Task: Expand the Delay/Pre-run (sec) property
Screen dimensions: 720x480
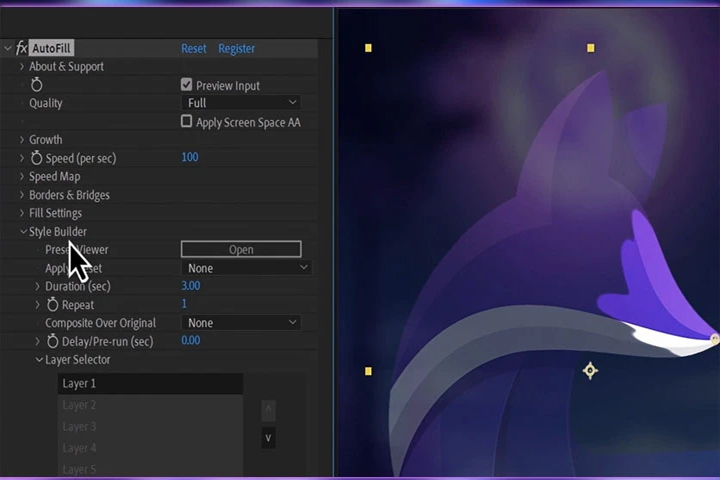Action: [x=38, y=341]
